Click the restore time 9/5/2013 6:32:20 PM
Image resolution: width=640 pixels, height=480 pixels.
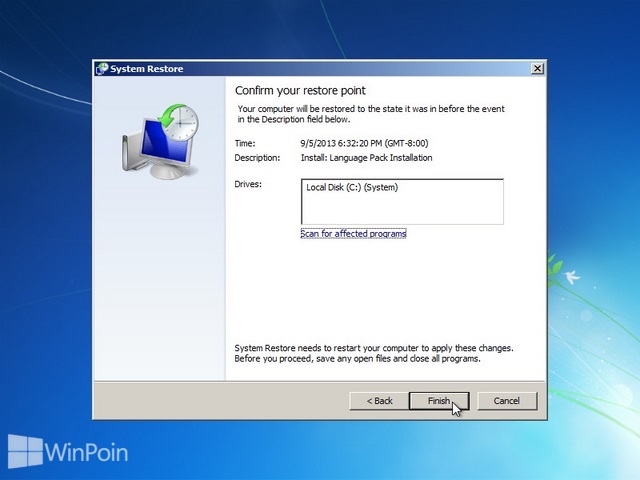364,143
